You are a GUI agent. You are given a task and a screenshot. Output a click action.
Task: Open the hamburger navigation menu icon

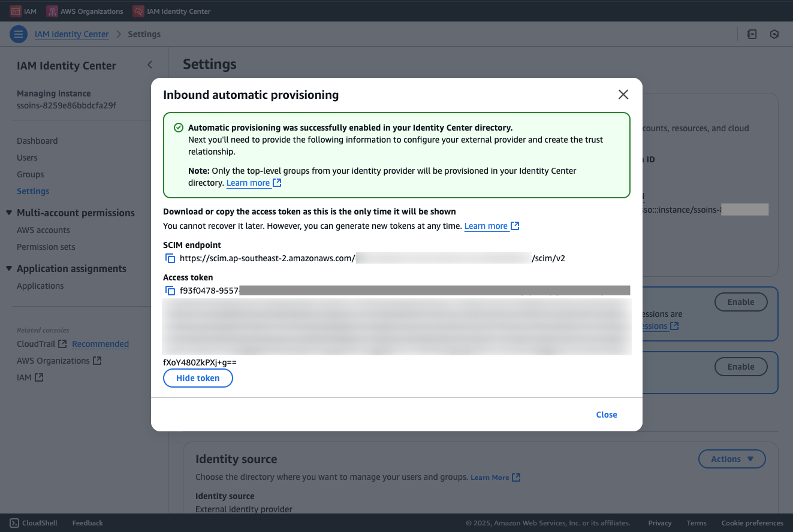pos(19,34)
